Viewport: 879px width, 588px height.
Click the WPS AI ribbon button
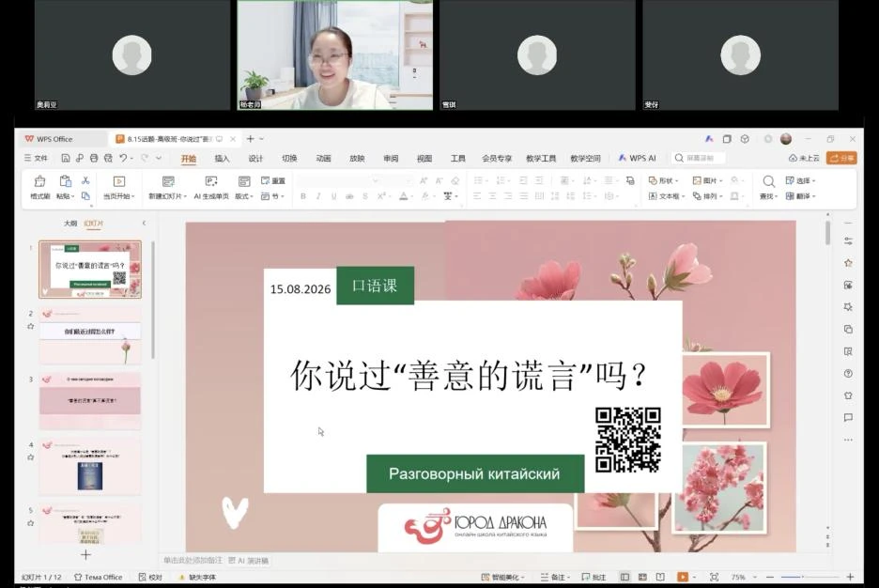(637, 158)
